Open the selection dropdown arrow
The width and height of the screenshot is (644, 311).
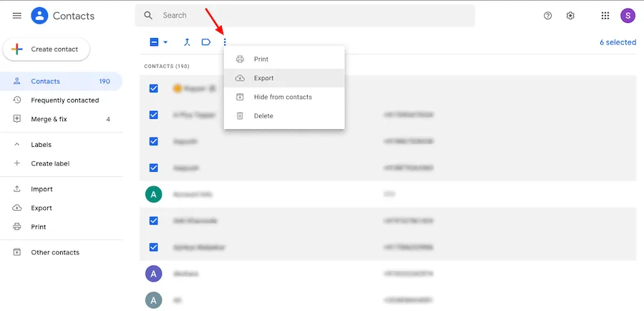click(x=165, y=42)
